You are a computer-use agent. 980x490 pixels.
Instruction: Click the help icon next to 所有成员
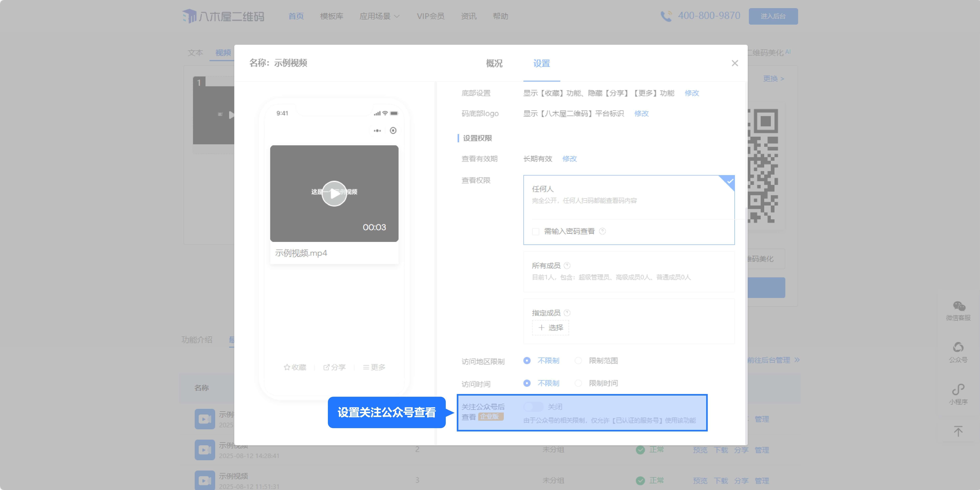point(567,266)
